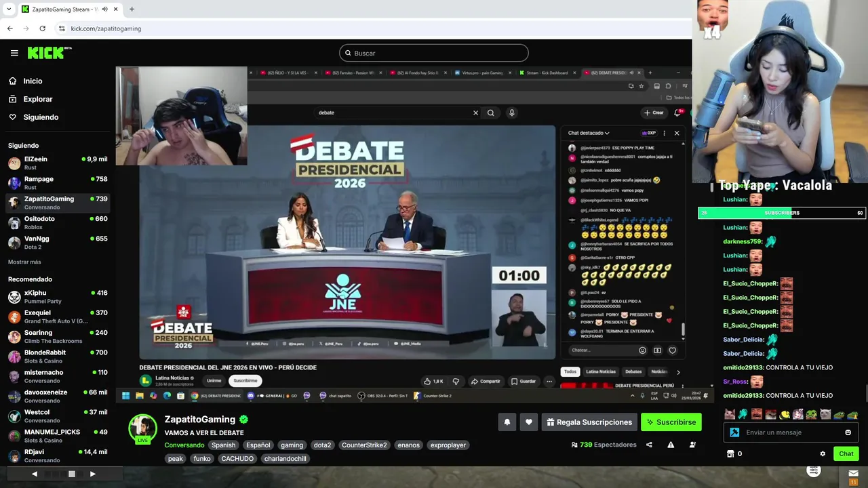Focus the Buscar search field

434,53
